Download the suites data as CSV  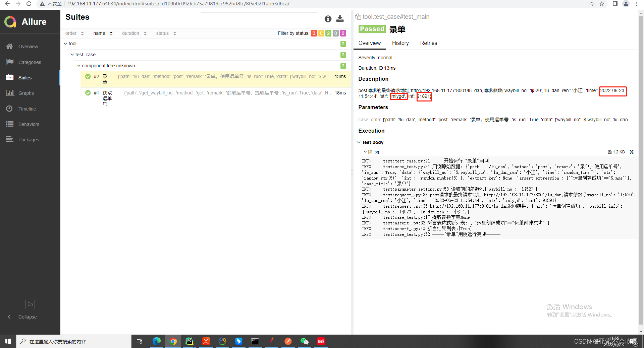click(340, 18)
